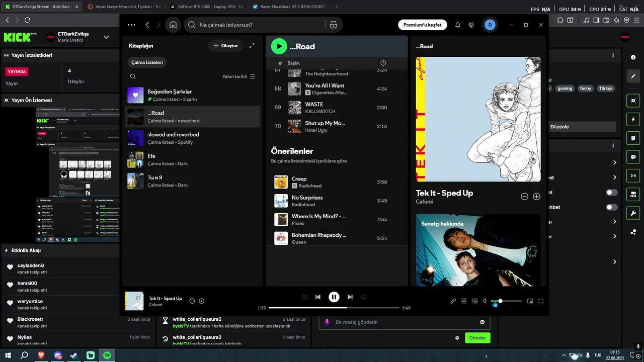
Task: Go back in Spotify navigation
Action: [x=147, y=25]
